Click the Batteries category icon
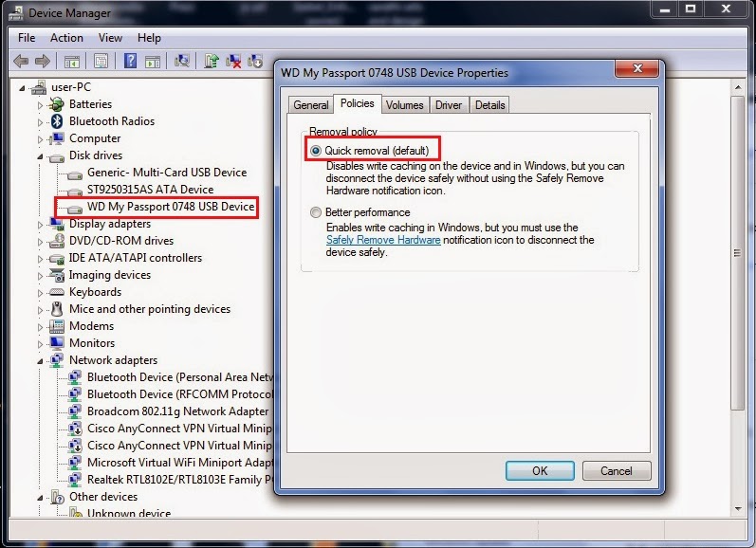756x548 pixels. click(x=56, y=104)
